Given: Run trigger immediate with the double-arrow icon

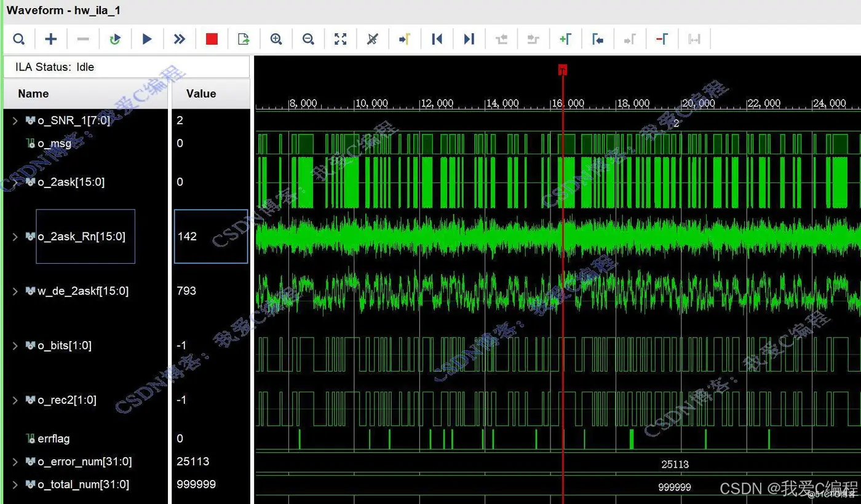Looking at the screenshot, I should point(179,39).
